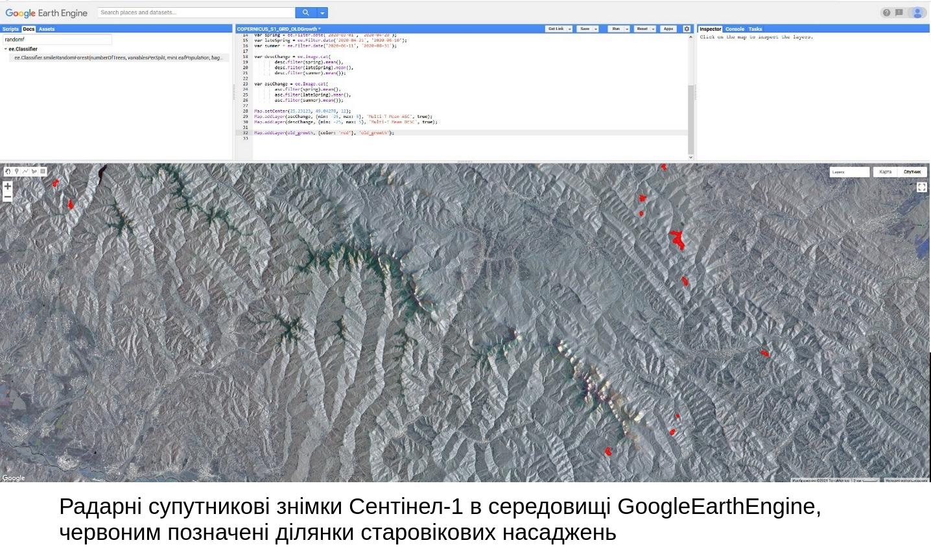Select the draw rectangle tool
931x560 pixels.
[x=43, y=172]
